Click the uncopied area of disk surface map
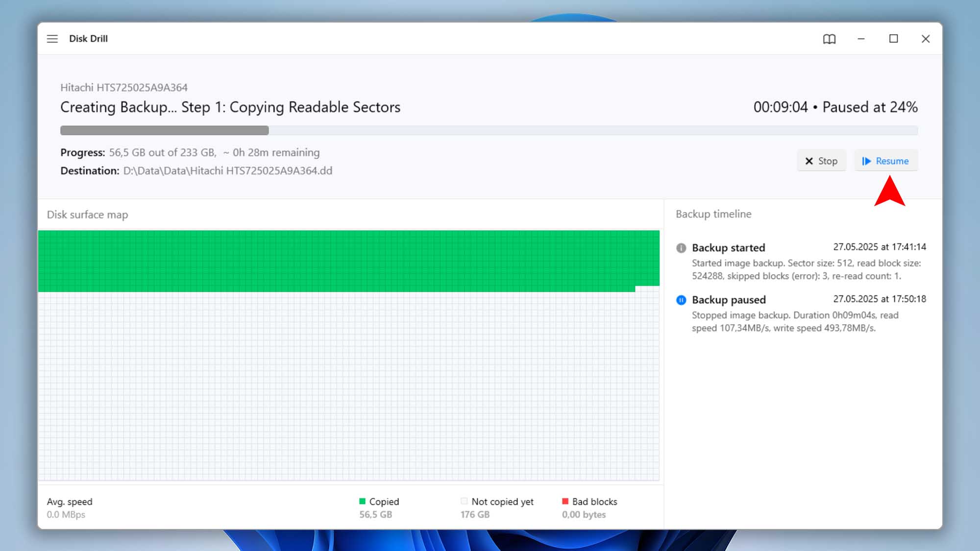Screen dimensions: 980x551 tap(348, 387)
